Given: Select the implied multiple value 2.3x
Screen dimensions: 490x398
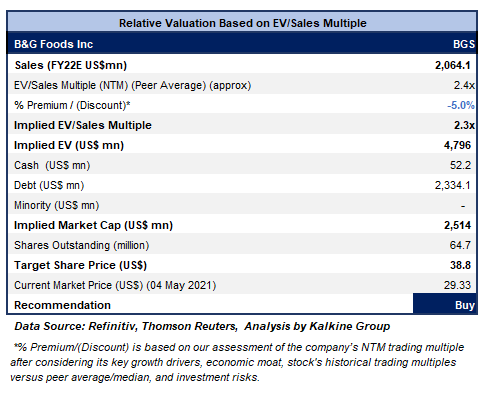Looking at the screenshot, I should click(x=464, y=125).
